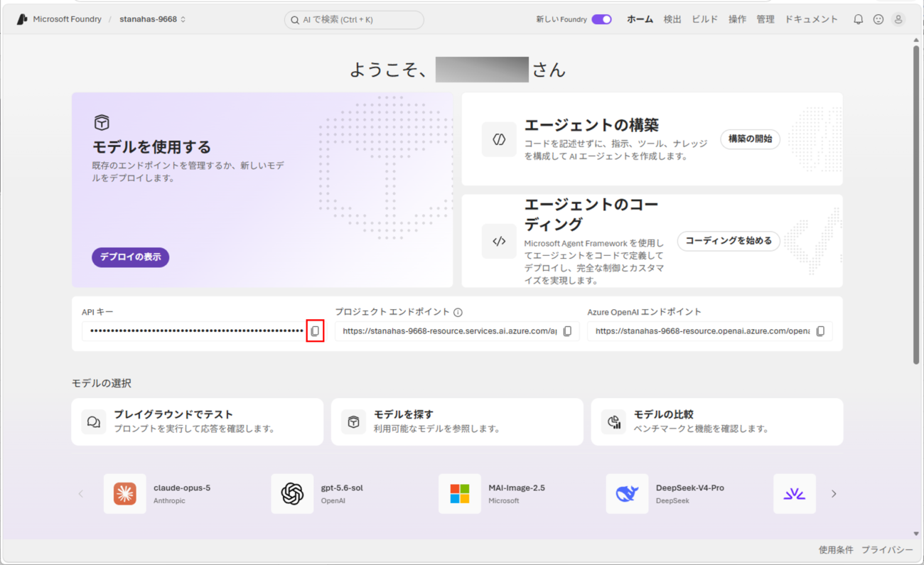
Task: Click the cube icon above モデルを使用する
Action: click(102, 122)
